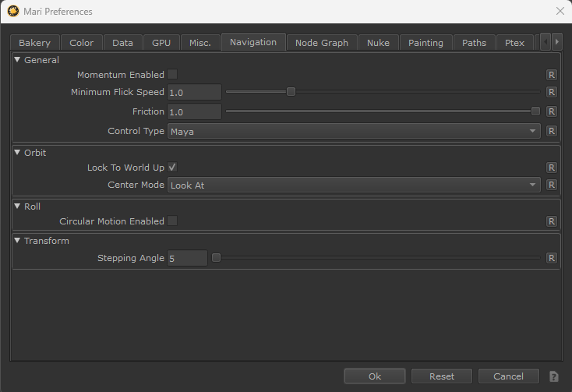The image size is (572, 392).
Task: Go to the Misc. tab
Action: [x=200, y=43]
